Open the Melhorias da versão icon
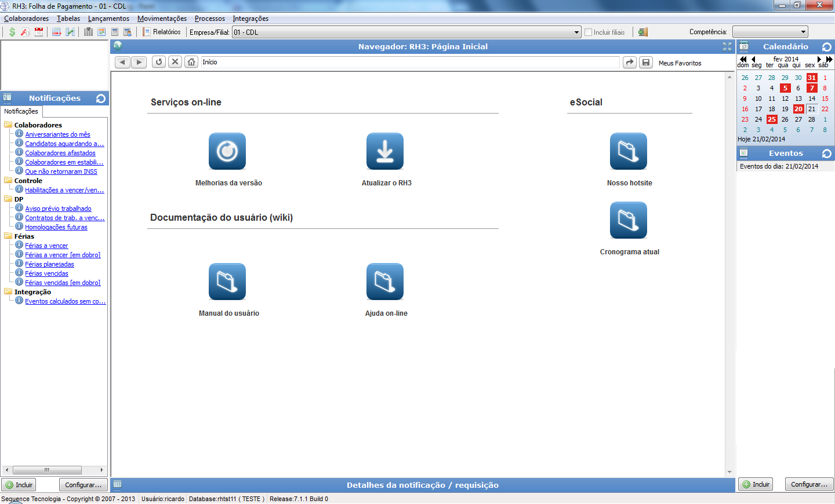 point(227,151)
